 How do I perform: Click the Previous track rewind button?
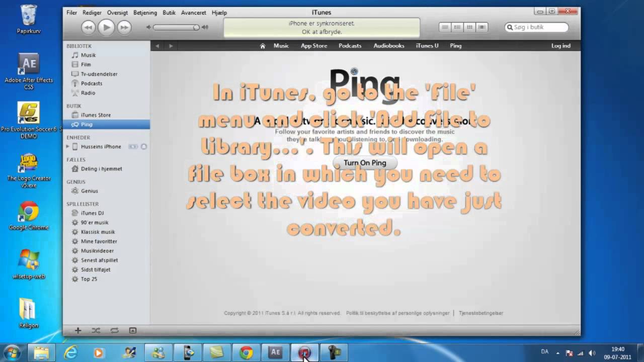(88, 27)
